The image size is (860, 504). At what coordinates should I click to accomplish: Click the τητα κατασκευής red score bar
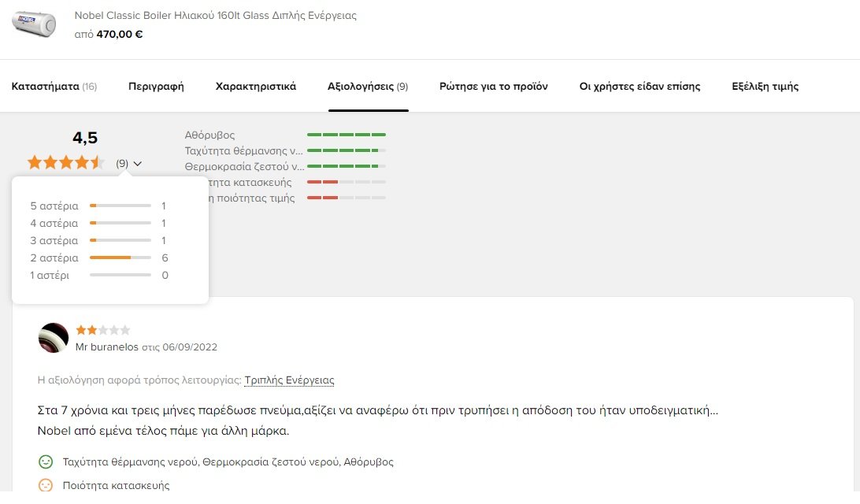tap(347, 182)
